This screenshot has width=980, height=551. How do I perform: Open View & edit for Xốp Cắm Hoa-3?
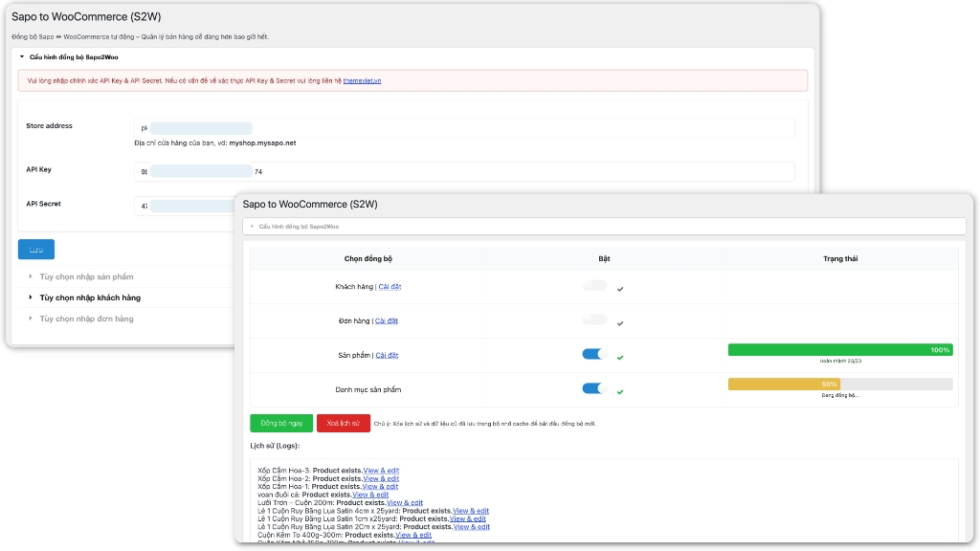(x=381, y=471)
